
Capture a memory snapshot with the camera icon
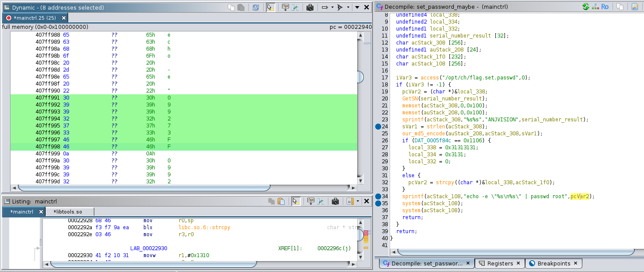click(x=310, y=7)
